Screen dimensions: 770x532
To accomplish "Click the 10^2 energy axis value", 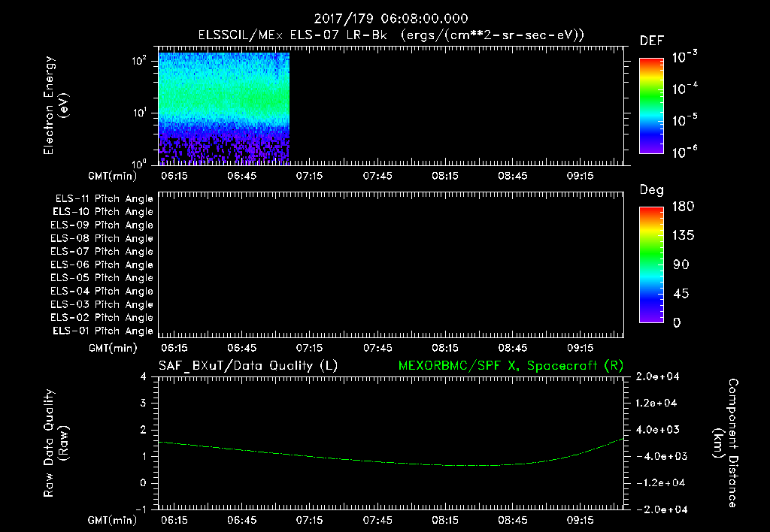I will [x=139, y=62].
